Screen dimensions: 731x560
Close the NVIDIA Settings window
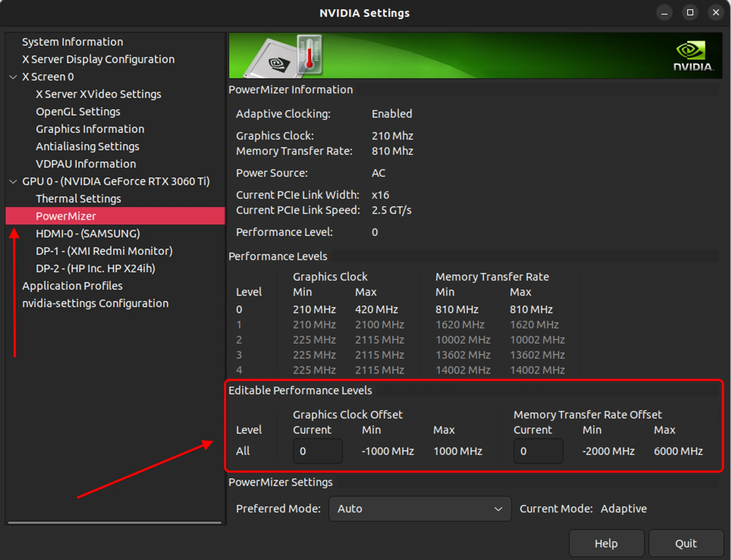point(716,13)
